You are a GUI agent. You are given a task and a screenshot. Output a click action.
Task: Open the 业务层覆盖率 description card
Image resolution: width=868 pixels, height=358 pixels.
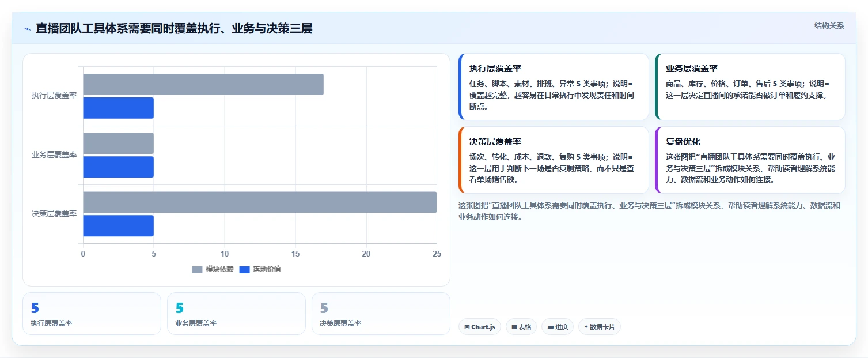750,87
